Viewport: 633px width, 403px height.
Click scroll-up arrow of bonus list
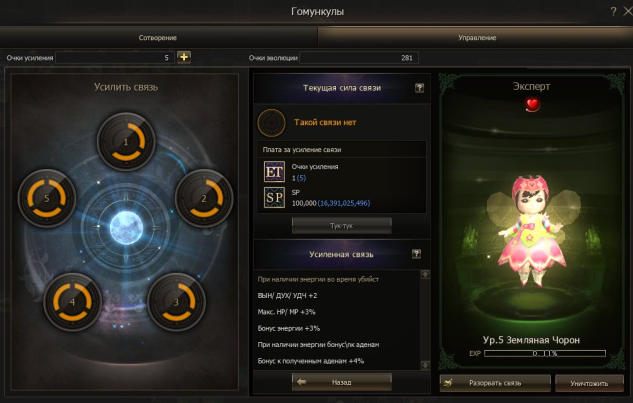click(x=425, y=275)
